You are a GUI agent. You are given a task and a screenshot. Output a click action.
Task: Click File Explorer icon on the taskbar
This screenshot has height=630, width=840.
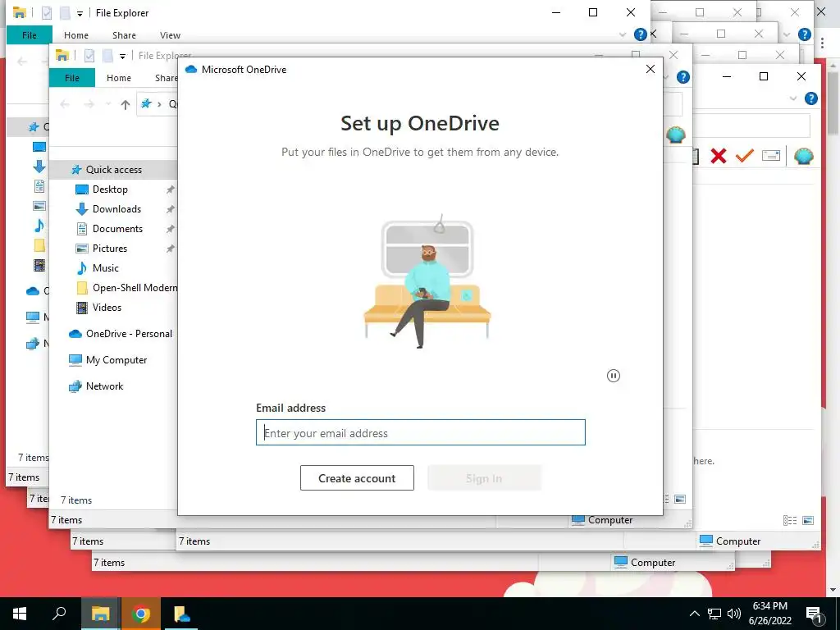tap(100, 614)
